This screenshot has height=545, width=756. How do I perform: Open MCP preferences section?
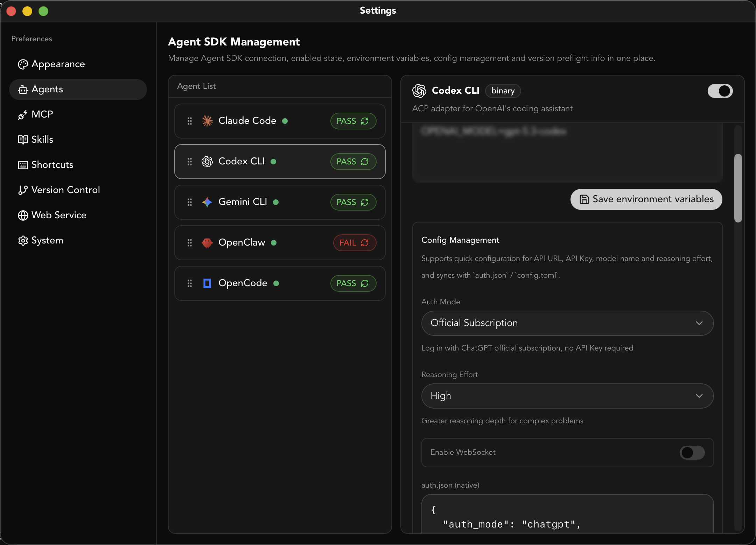[x=42, y=114]
